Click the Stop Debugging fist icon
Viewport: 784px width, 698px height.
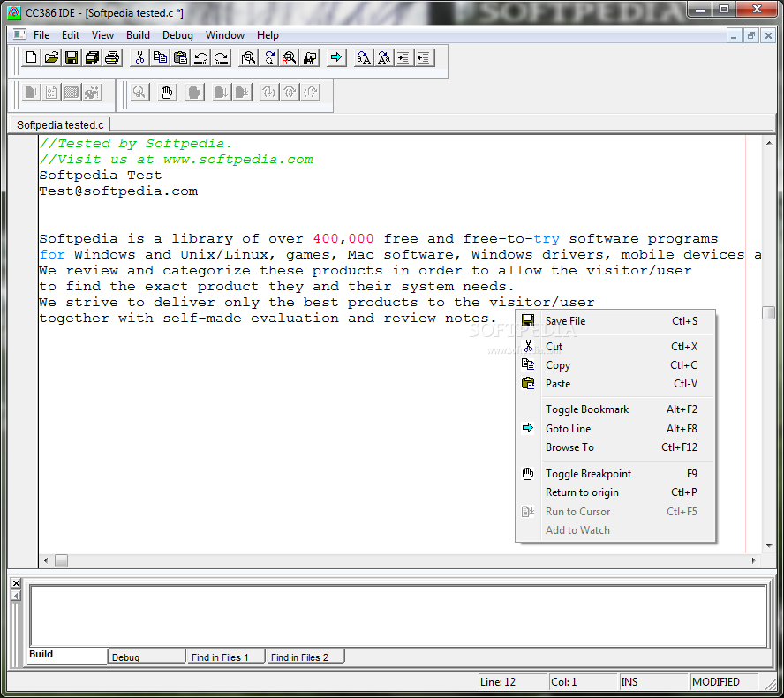[x=194, y=93]
